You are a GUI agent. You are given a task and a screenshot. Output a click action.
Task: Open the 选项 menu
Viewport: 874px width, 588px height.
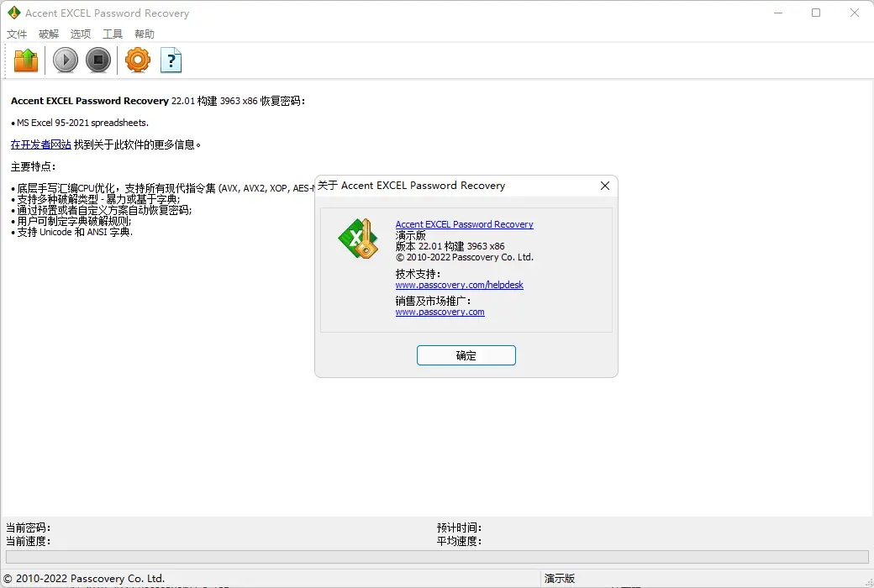tap(81, 34)
